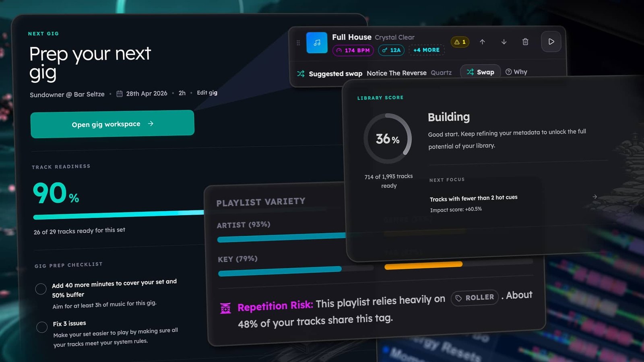Click the Edit gig link
The height and width of the screenshot is (362, 644).
[207, 93]
